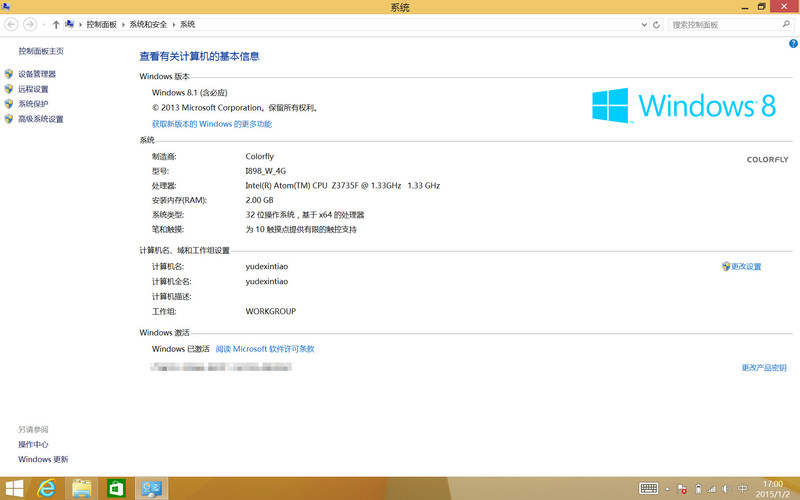The height and width of the screenshot is (500, 800).
Task: Open Windows Store from taskbar
Action: (x=116, y=489)
